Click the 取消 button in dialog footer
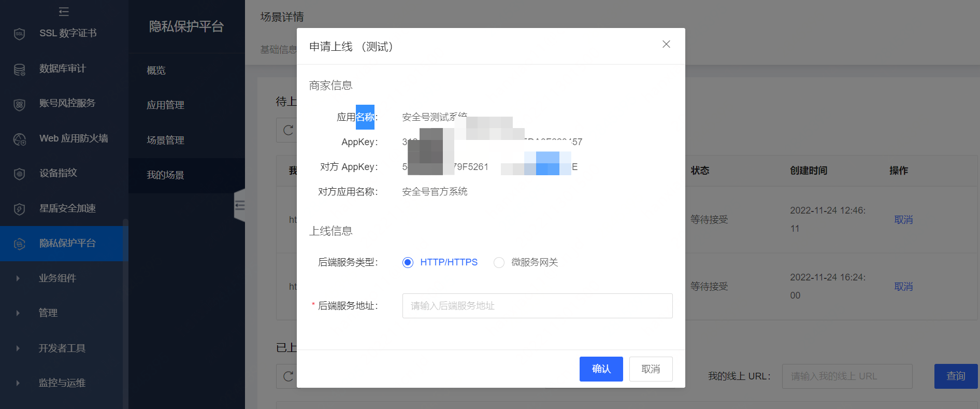Image resolution: width=980 pixels, height=409 pixels. point(651,369)
